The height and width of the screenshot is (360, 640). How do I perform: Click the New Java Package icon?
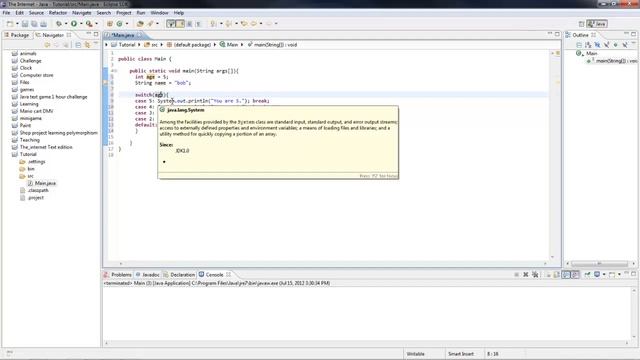click(x=110, y=24)
